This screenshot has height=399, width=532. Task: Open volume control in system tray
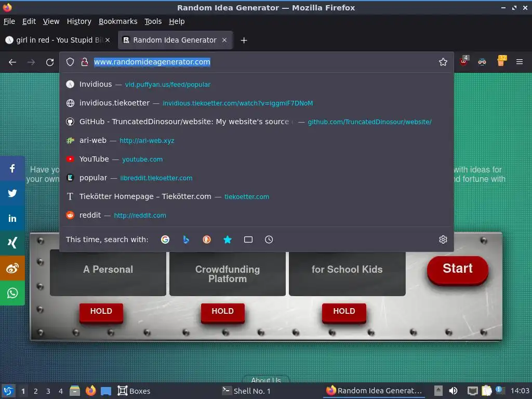(x=453, y=391)
